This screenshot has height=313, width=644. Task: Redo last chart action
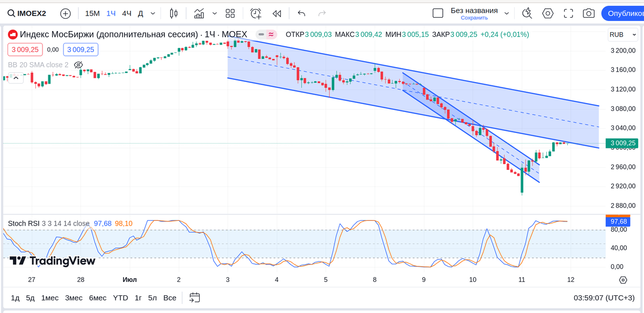click(322, 13)
